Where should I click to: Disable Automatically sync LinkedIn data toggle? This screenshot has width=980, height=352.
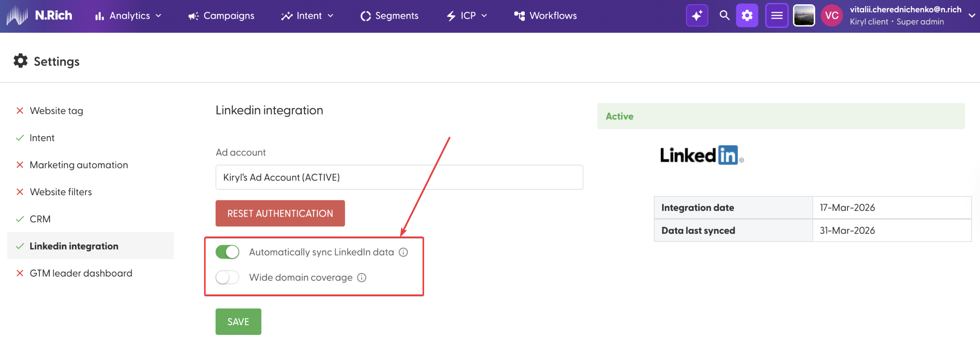click(227, 252)
